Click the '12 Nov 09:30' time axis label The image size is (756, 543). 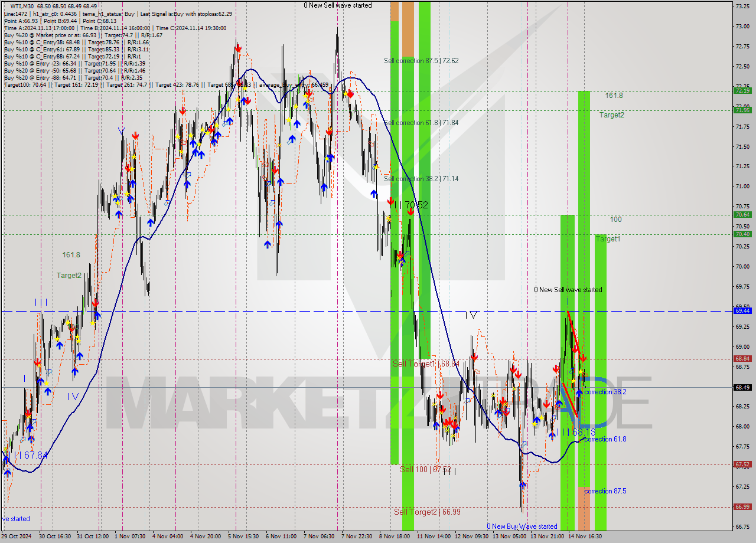pos(471,537)
